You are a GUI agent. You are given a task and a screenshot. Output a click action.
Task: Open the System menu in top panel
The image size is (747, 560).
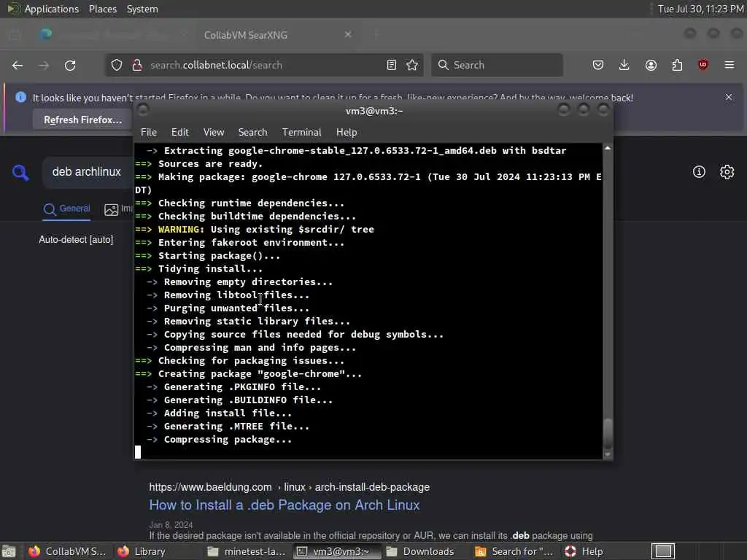point(142,9)
